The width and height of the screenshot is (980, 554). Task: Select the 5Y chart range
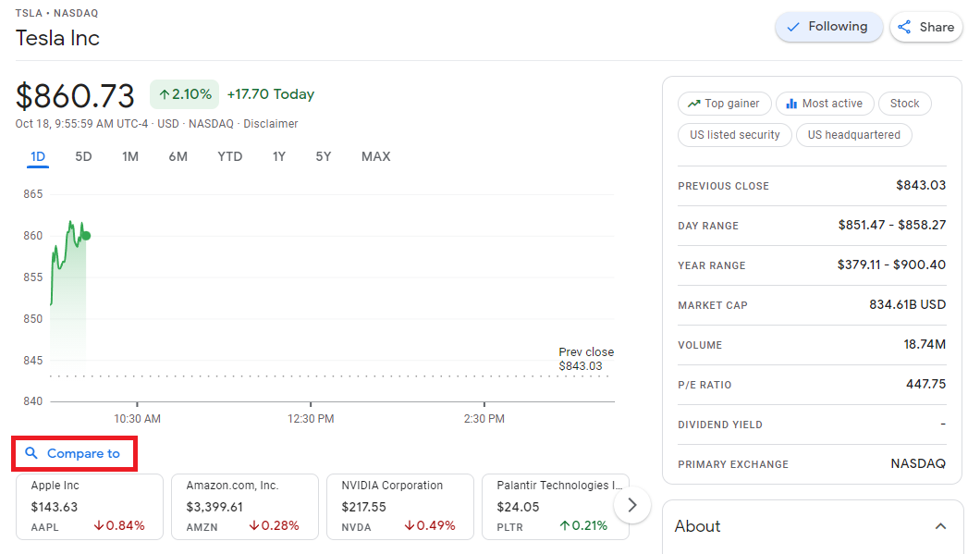pos(324,157)
